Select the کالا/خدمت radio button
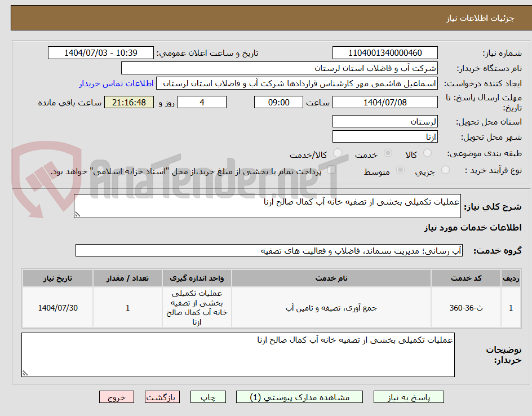This screenshot has height=416, width=532. (x=338, y=153)
